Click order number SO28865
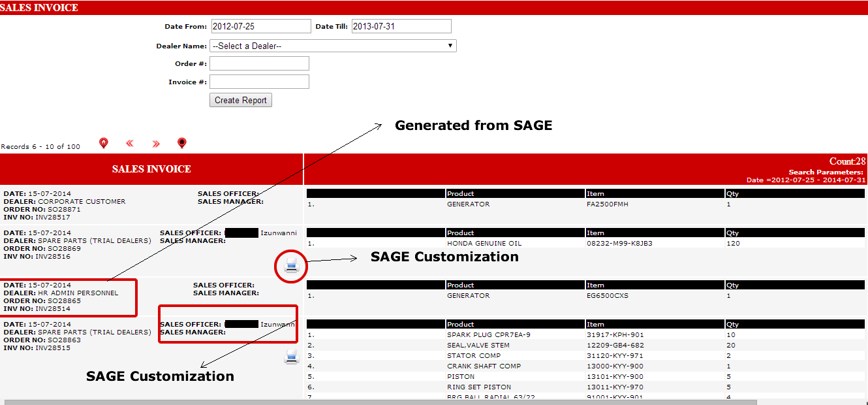Screen dimensions: 868x405 pos(64,300)
